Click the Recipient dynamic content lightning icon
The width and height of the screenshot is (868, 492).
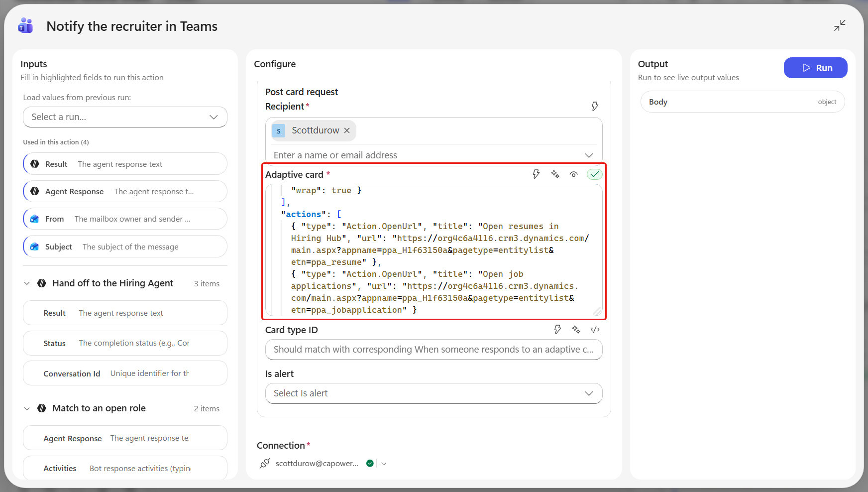tap(595, 106)
